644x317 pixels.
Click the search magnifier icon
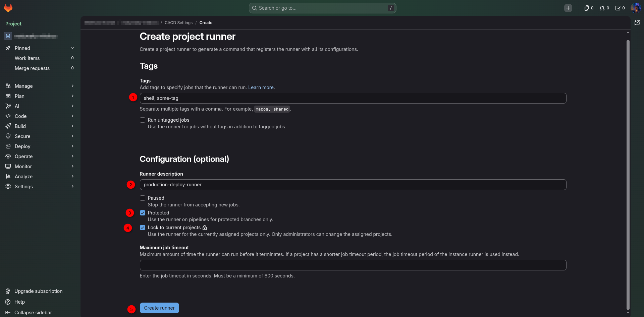tap(255, 8)
